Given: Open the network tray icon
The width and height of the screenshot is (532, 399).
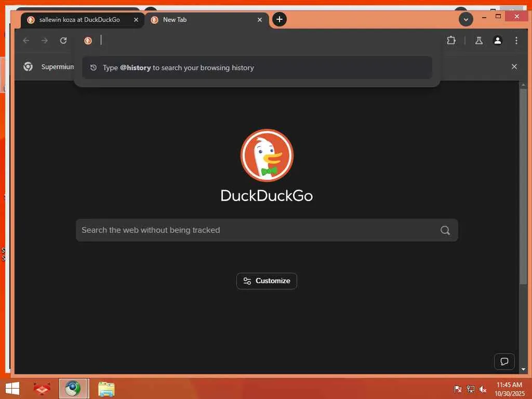Looking at the screenshot, I should 470,389.
